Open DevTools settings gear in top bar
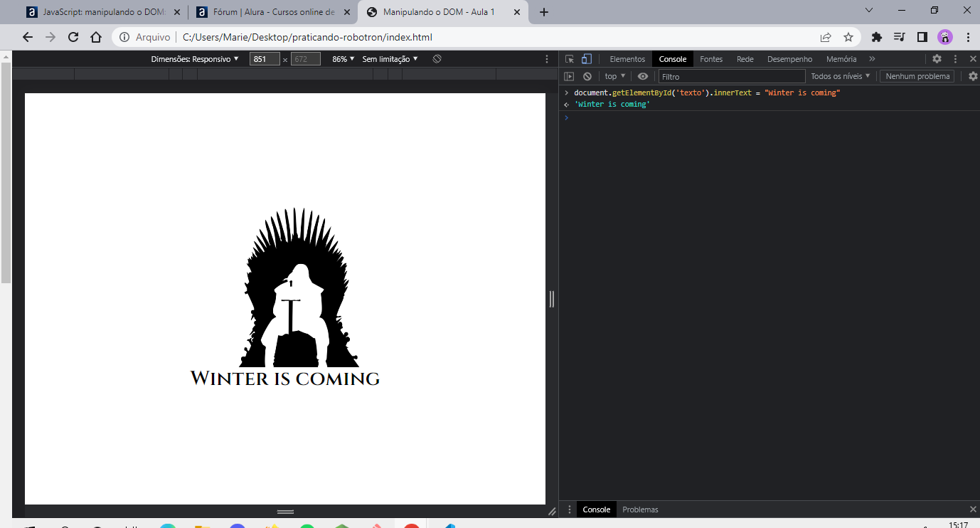This screenshot has width=980, height=528. pos(937,59)
